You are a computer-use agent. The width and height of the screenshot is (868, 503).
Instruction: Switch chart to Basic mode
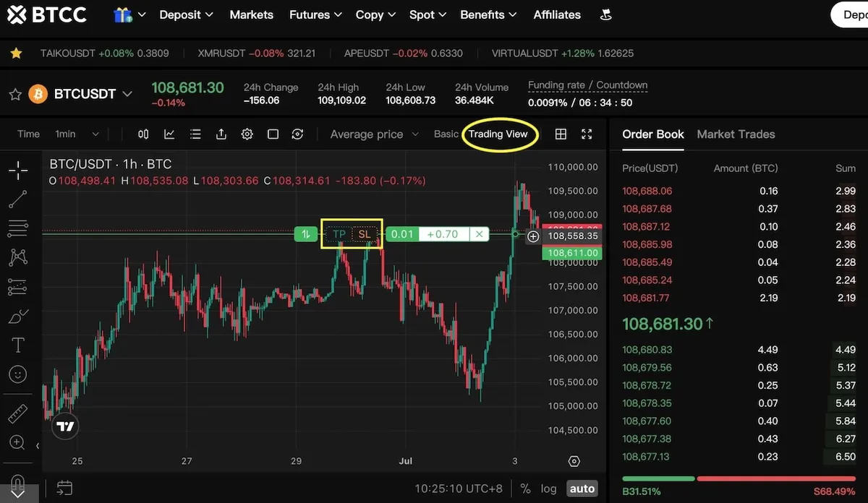[446, 134]
